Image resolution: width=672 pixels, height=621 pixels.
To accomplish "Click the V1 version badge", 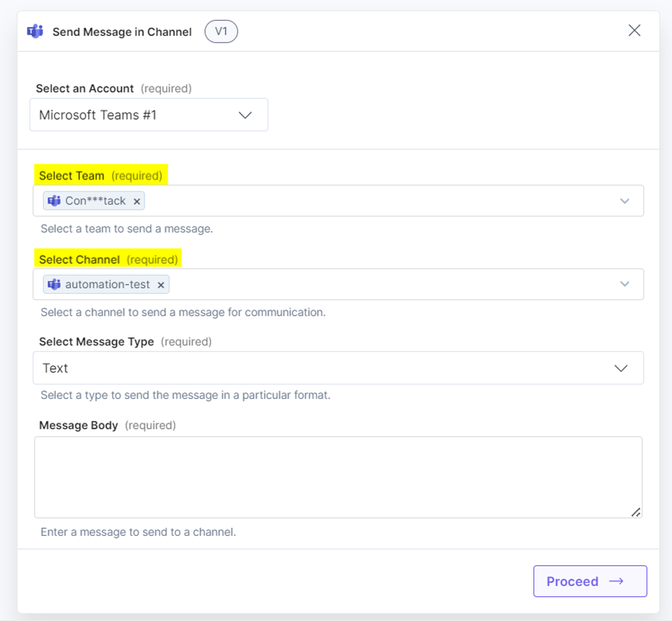I will pyautogui.click(x=221, y=32).
